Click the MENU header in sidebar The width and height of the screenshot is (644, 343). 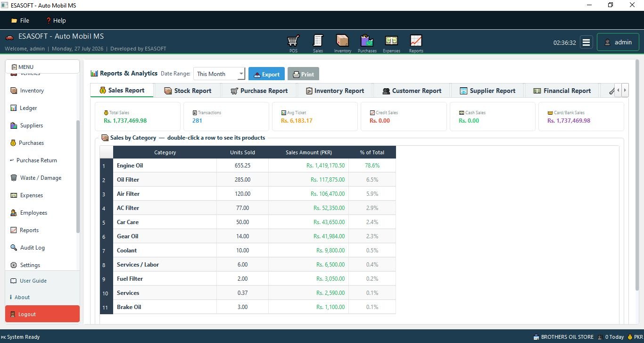pyautogui.click(x=42, y=67)
